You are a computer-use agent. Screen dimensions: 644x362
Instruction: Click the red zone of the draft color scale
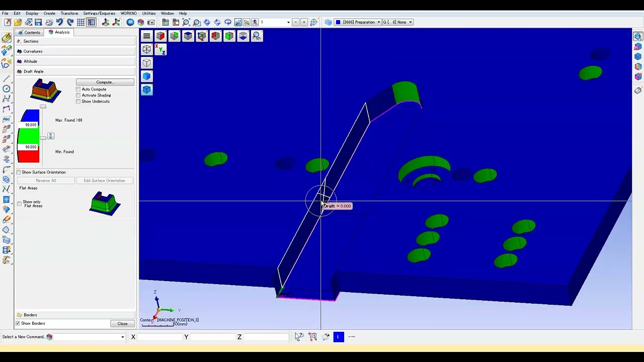(29, 156)
